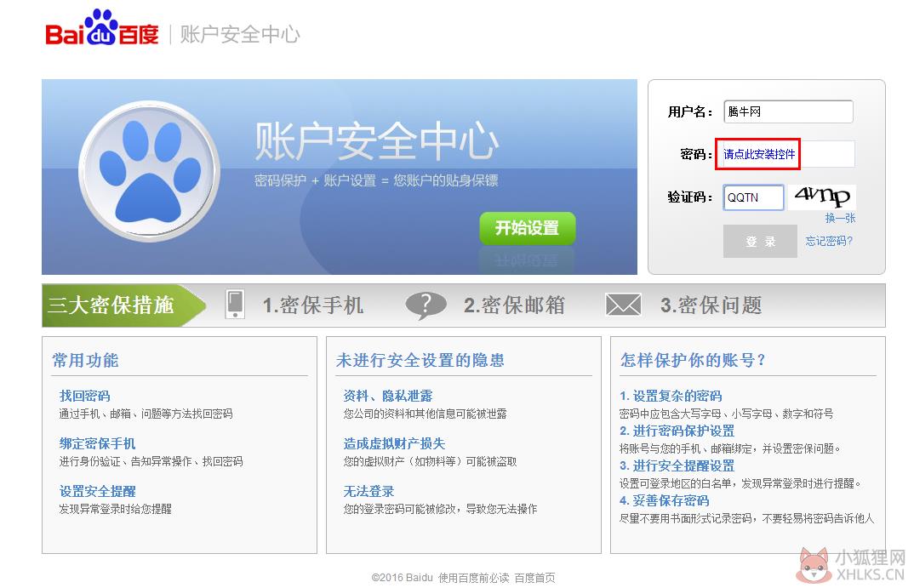
Task: Open the 找回密码 link
Action: [84, 397]
